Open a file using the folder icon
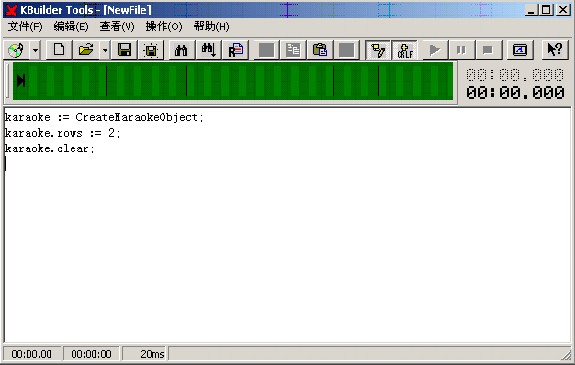 click(86, 50)
